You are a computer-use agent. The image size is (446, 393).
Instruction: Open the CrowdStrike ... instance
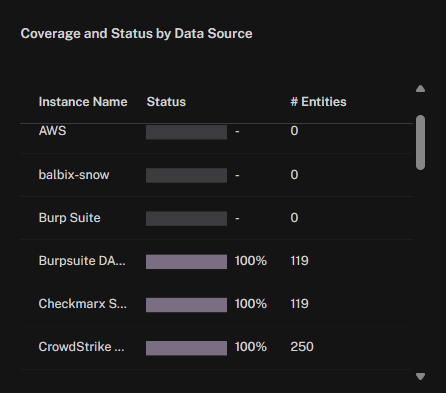pyautogui.click(x=81, y=347)
